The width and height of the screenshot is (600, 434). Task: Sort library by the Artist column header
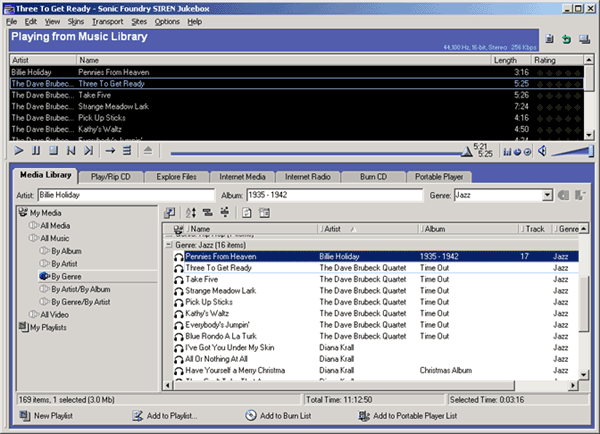pos(367,229)
